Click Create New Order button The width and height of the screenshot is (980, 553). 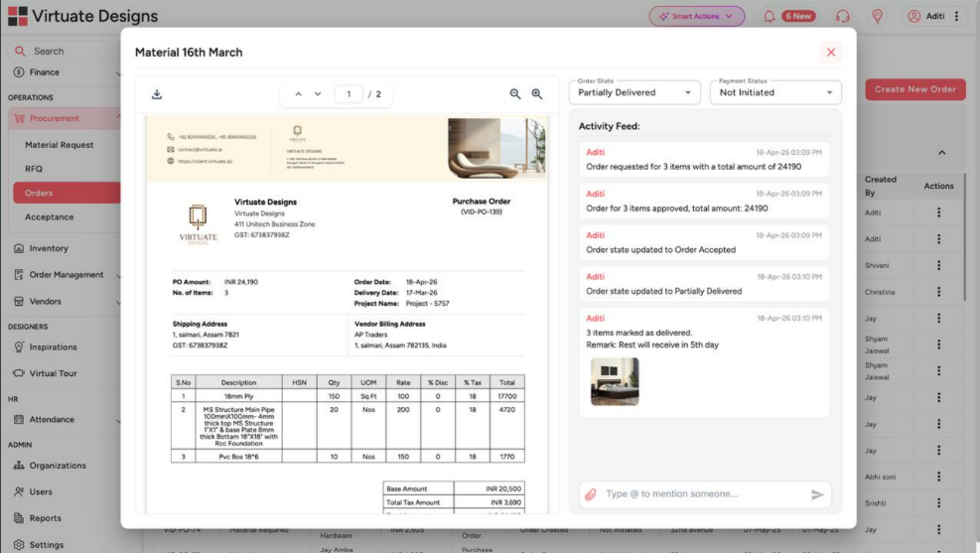coord(915,89)
